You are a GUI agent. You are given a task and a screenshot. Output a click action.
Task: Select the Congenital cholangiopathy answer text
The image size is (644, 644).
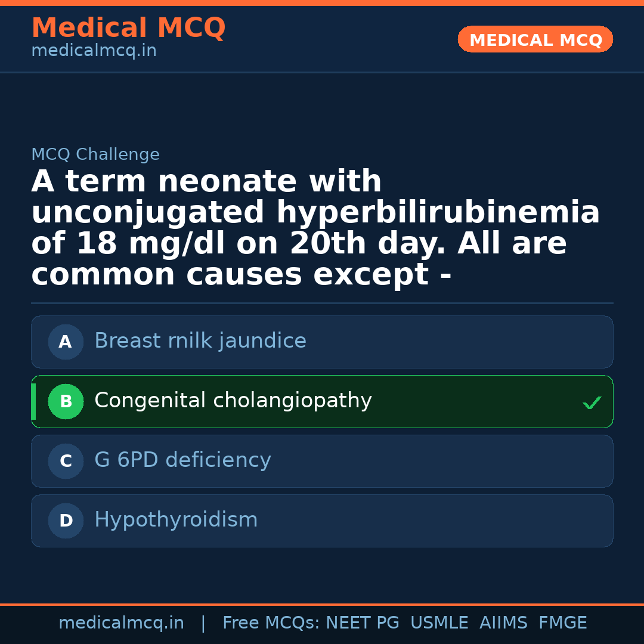[233, 401]
